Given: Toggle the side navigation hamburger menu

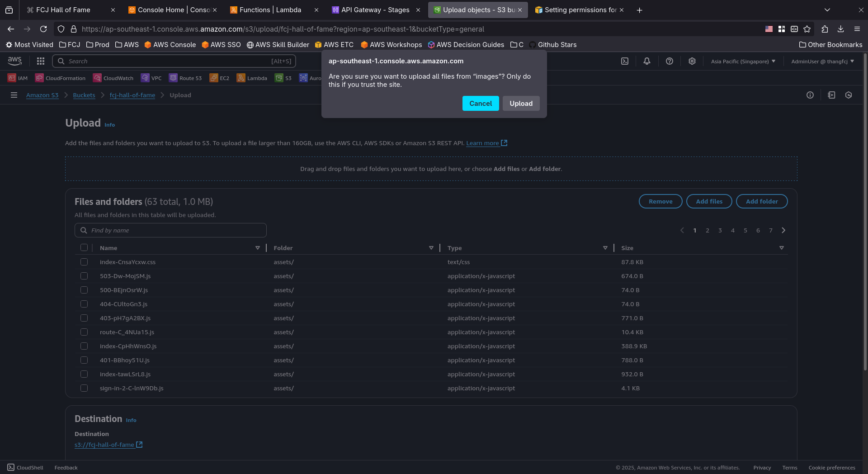Looking at the screenshot, I should point(14,95).
